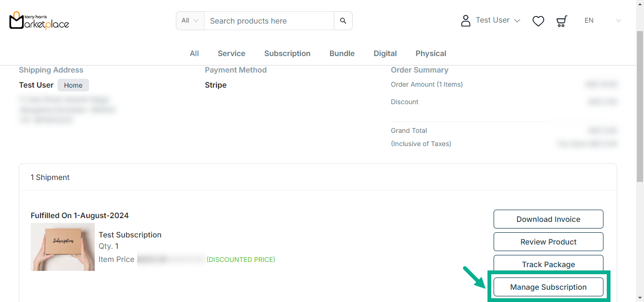
Task: Open the shopping cart icon
Action: (x=561, y=21)
